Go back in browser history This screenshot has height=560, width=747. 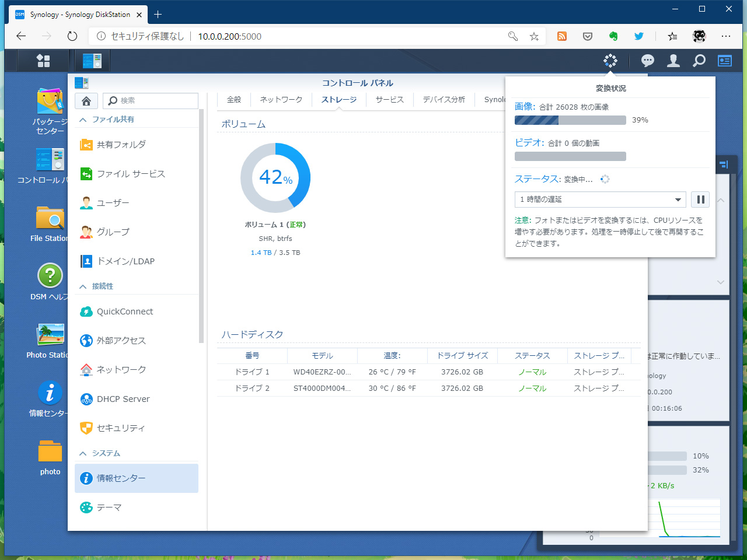(21, 36)
